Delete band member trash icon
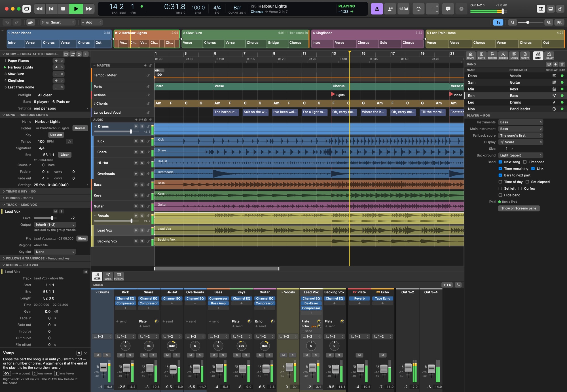The width and height of the screenshot is (567, 392). click(562, 64)
